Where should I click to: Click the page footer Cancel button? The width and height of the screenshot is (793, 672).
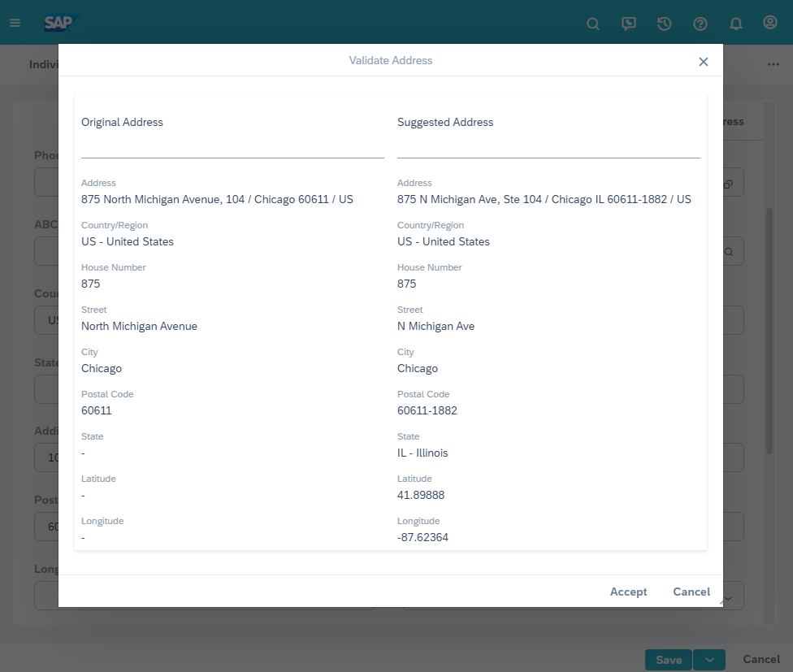pos(761,659)
